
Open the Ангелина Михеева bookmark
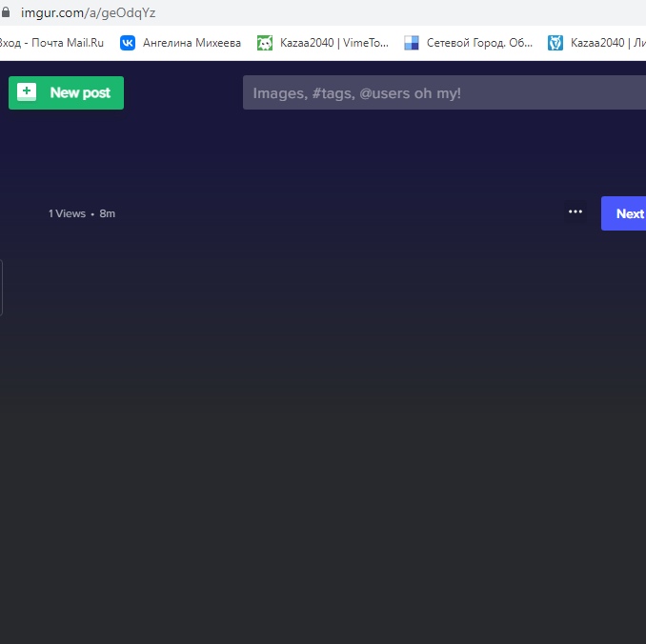point(192,42)
